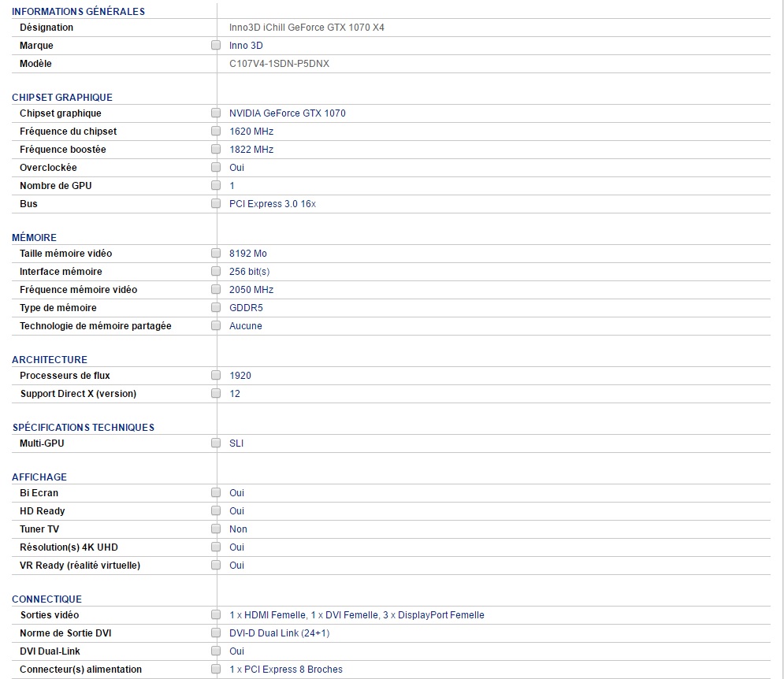This screenshot has height=679, width=784.
Task: Click the DVI-D Dual Link (24+1) link
Action: (x=279, y=633)
